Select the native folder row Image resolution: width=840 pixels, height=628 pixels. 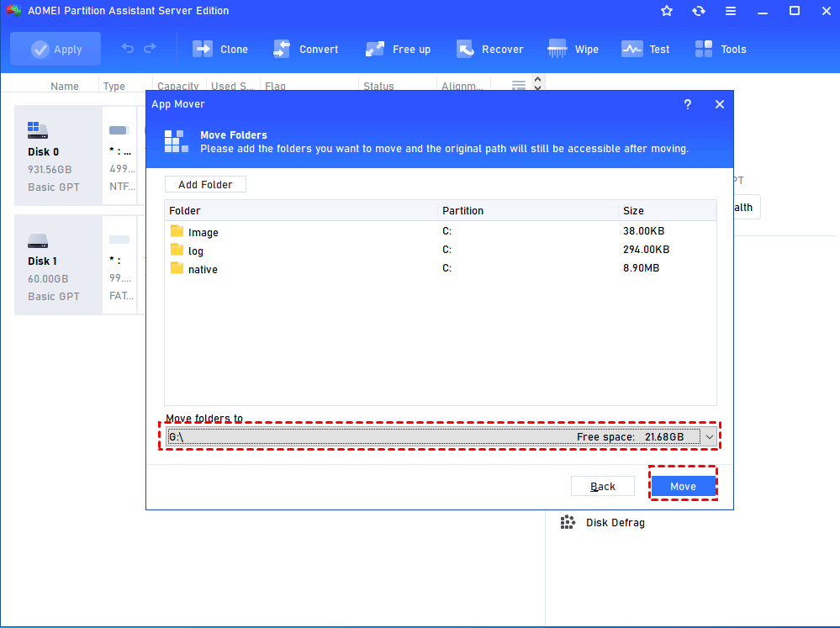point(440,268)
